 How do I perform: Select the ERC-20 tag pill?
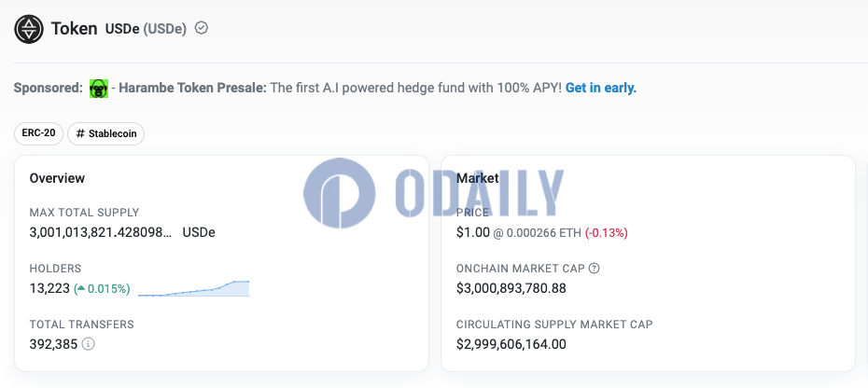point(39,134)
